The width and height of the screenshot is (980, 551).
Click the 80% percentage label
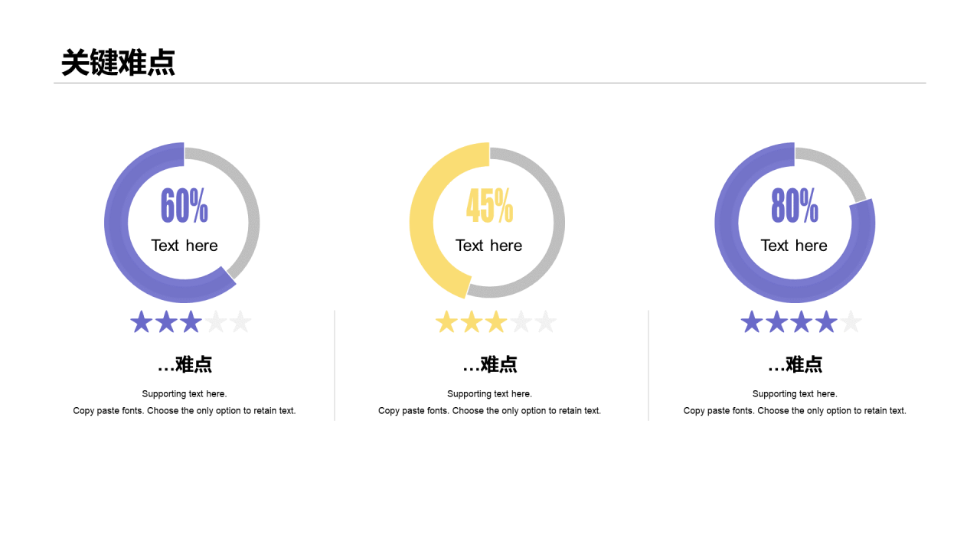795,206
